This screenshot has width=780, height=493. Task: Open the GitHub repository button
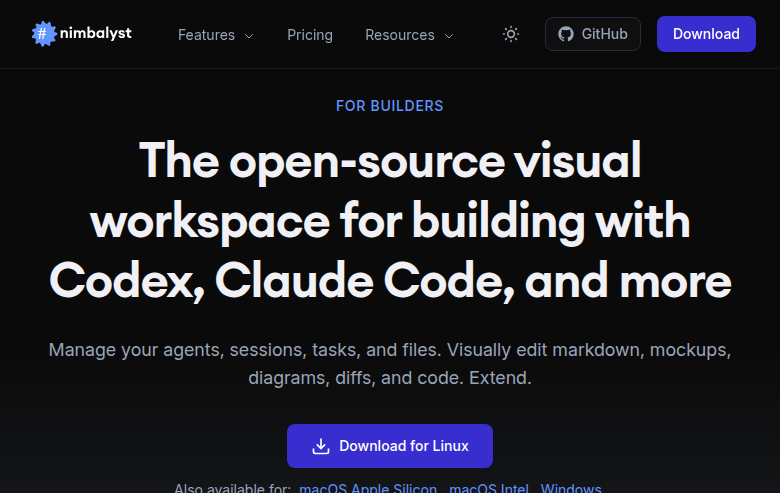pos(592,34)
